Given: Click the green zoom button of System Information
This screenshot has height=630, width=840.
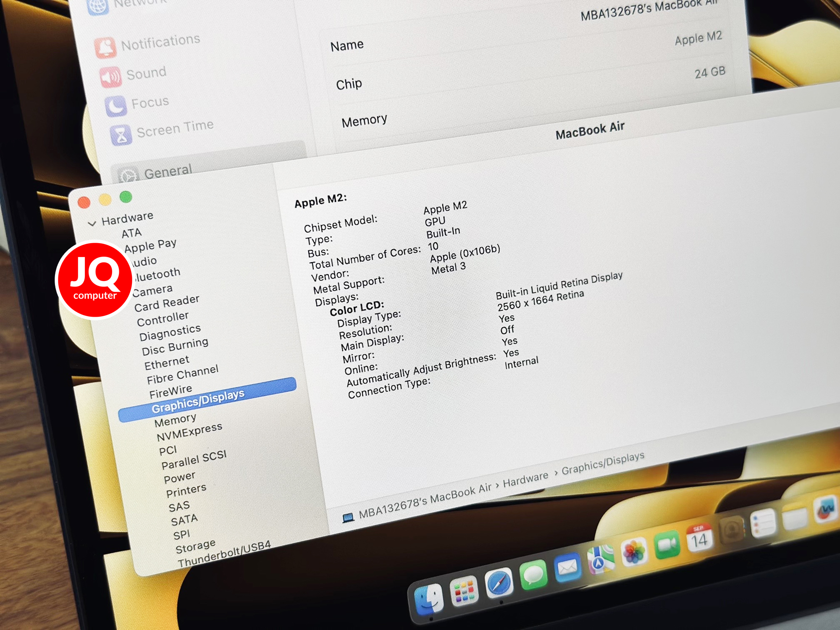Looking at the screenshot, I should 126,196.
